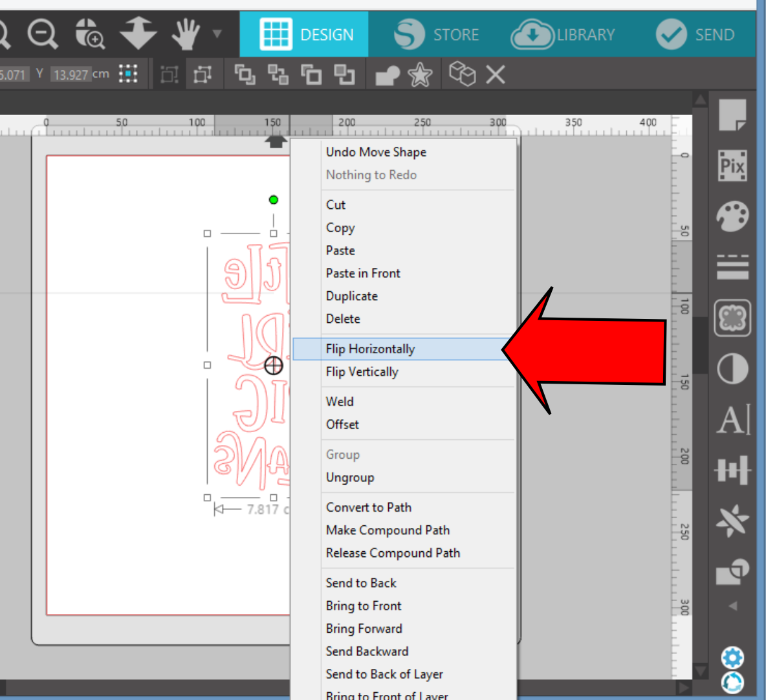766x700 pixels.
Task: Select Offset from context menu
Action: [x=342, y=424]
